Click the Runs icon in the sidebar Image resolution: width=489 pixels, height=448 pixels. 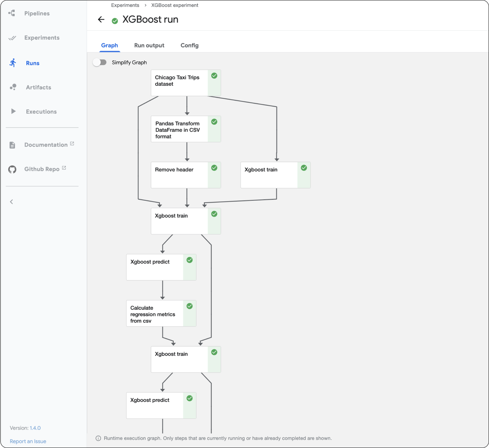(x=13, y=63)
